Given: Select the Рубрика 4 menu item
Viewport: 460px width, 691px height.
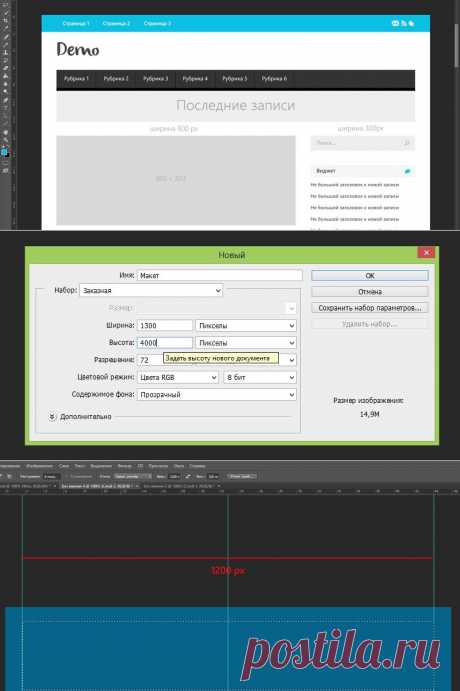Looking at the screenshot, I should (195, 78).
